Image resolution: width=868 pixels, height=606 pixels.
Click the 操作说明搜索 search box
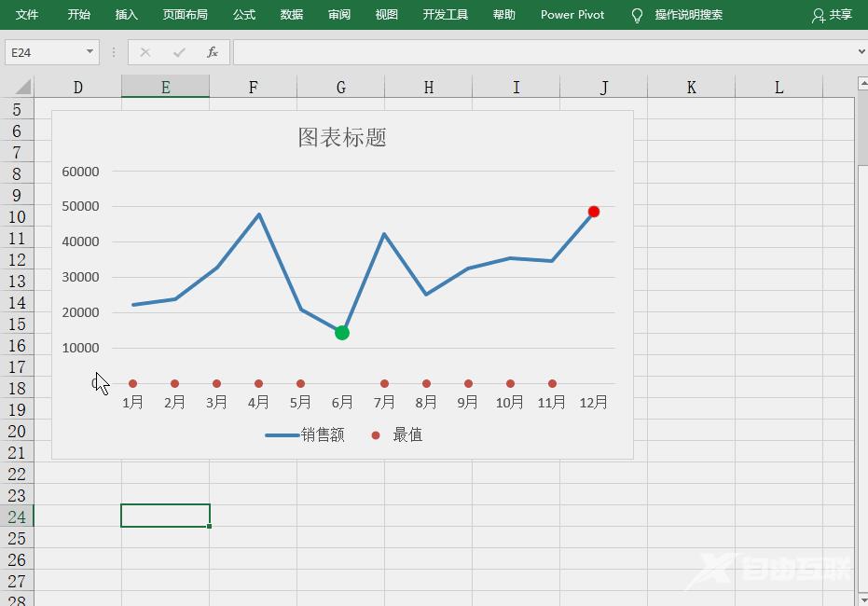tap(690, 15)
